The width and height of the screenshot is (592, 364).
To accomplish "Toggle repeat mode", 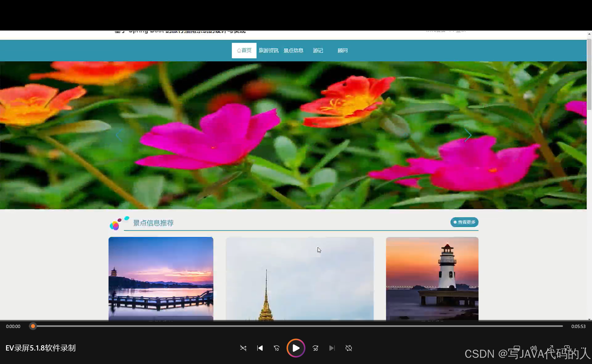I will pos(349,348).
